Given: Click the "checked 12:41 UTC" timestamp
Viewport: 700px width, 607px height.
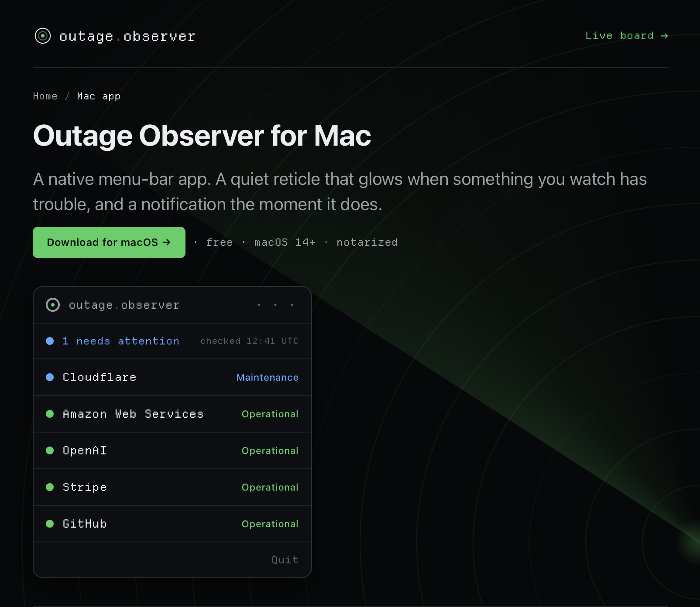Looking at the screenshot, I should (249, 341).
